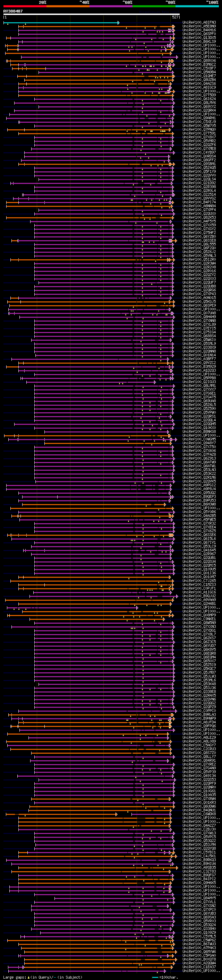
Task: Click hit UniRef100_Q338H0
Action: (199, 929)
